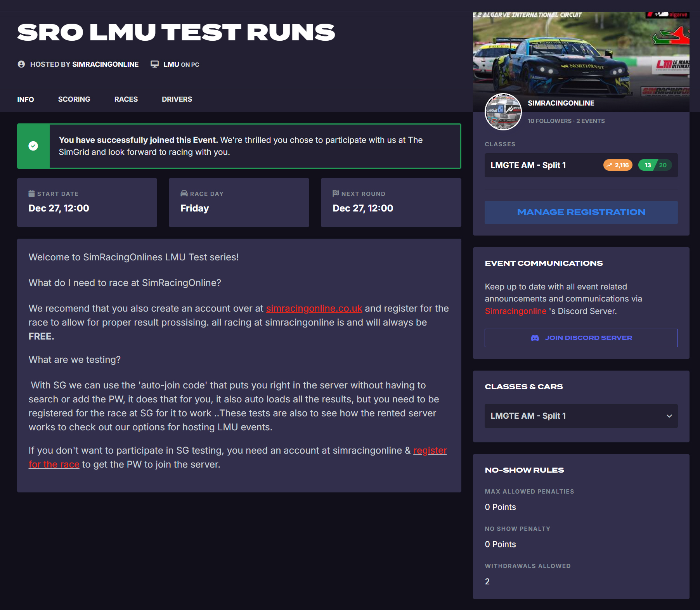Open the SimRacingOnline community avatar
Image resolution: width=700 pixels, height=610 pixels.
(x=503, y=112)
